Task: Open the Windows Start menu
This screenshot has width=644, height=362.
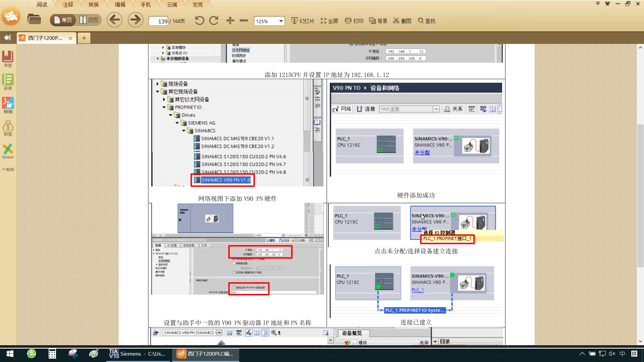Action: point(10,354)
